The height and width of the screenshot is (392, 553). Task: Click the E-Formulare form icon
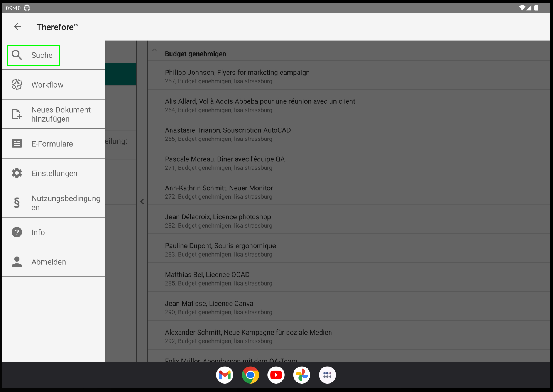[17, 144]
